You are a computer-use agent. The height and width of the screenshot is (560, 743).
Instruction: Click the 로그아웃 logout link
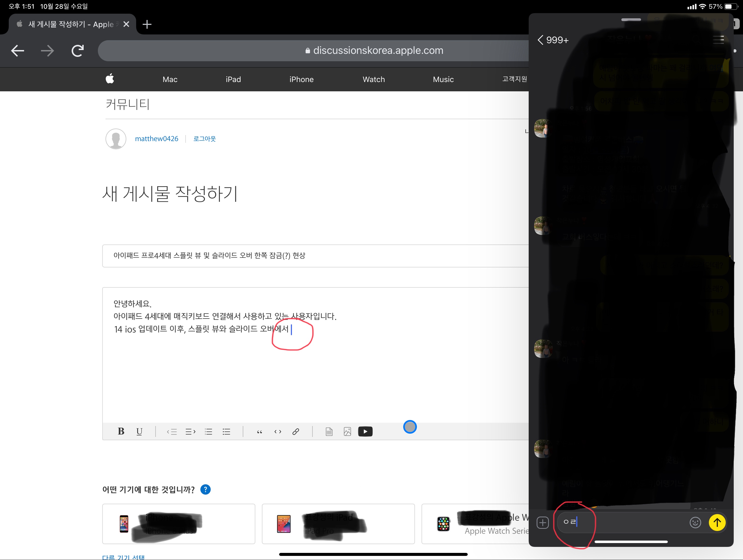coord(204,139)
